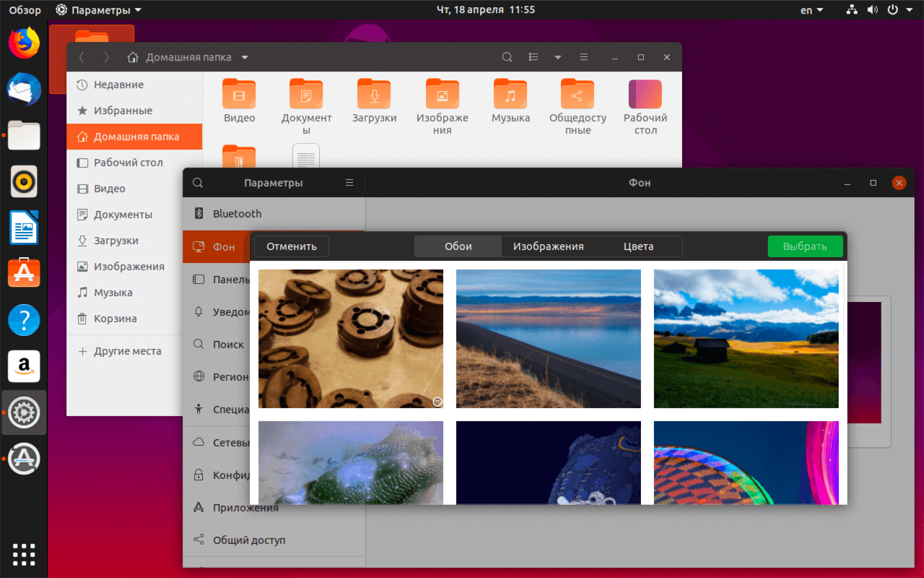Pick the dark blue mascot wallpaper

[x=549, y=462]
